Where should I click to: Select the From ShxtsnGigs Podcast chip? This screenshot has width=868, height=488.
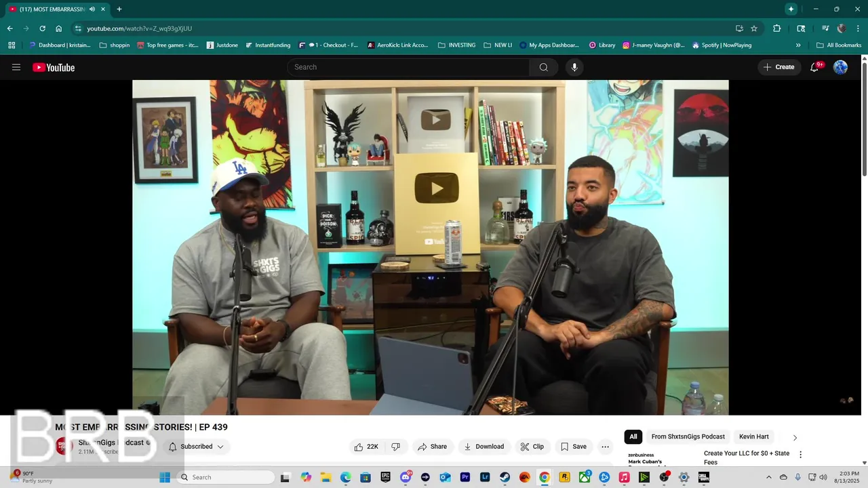tap(688, 436)
